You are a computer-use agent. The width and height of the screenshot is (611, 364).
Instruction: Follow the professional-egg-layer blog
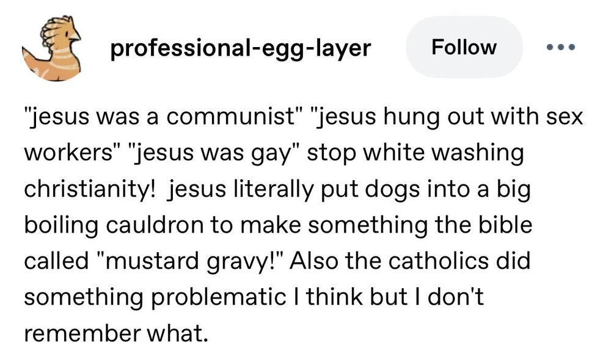pos(464,47)
